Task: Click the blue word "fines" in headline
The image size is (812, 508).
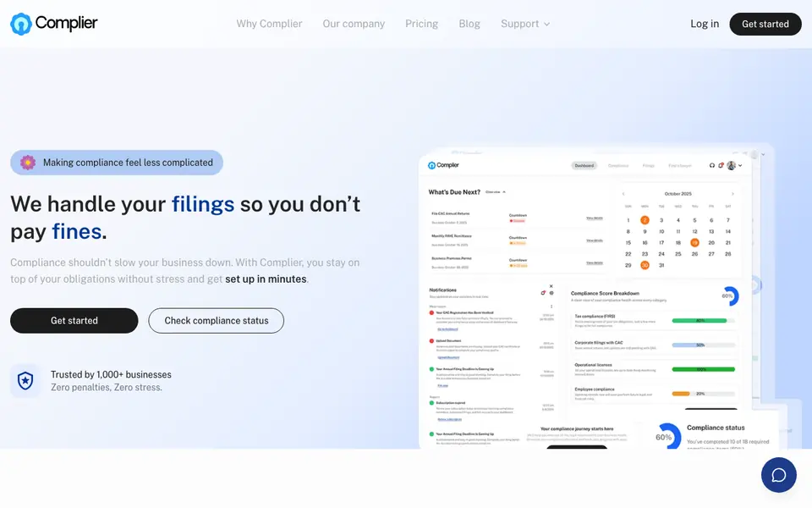Action: (x=77, y=231)
